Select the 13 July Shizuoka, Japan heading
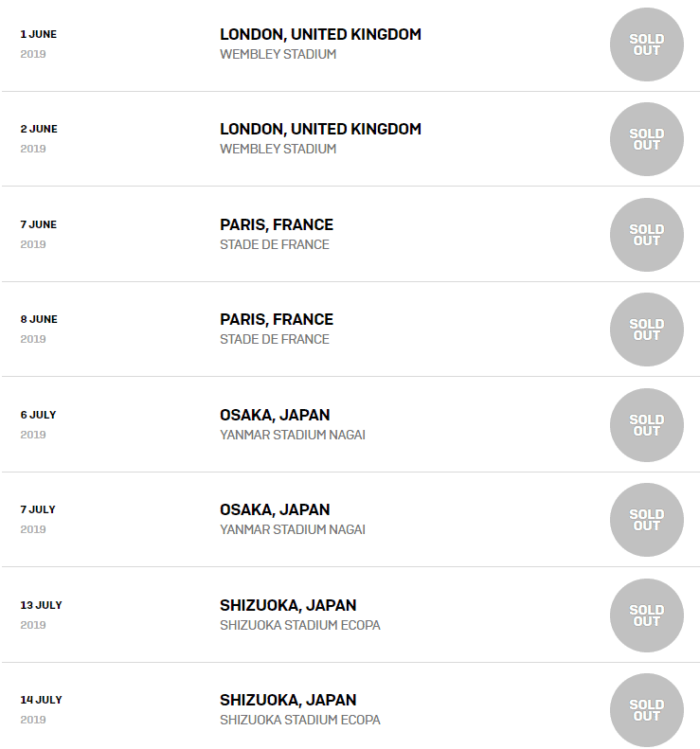Image resolution: width=700 pixels, height=749 pixels. (288, 605)
